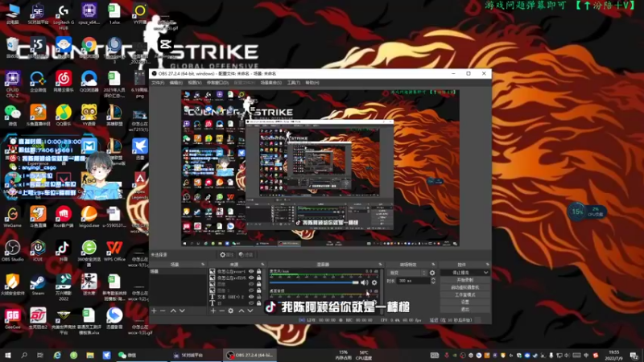644x362 pixels.
Task: Pop out the Scenes dock panel
Action: click(x=203, y=265)
